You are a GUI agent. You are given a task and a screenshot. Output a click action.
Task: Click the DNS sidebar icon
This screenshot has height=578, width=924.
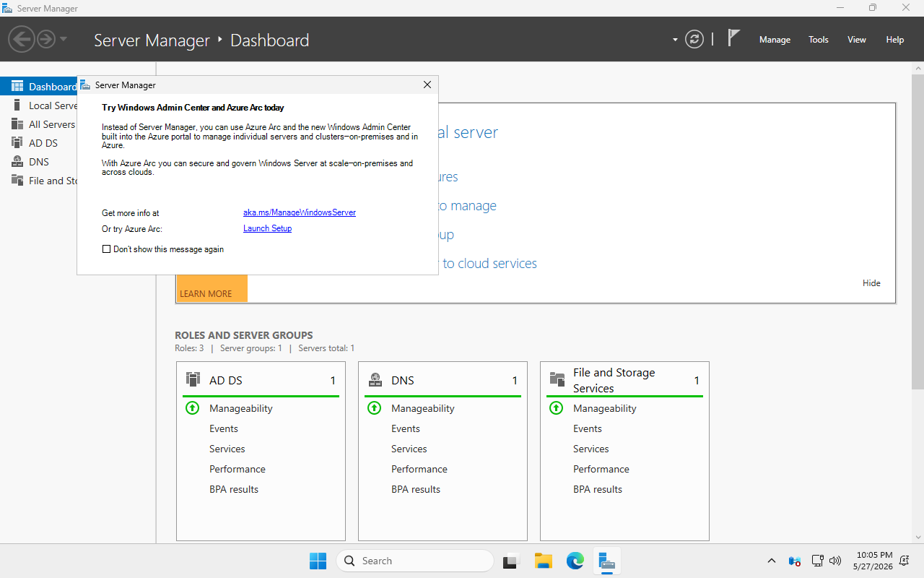17,162
